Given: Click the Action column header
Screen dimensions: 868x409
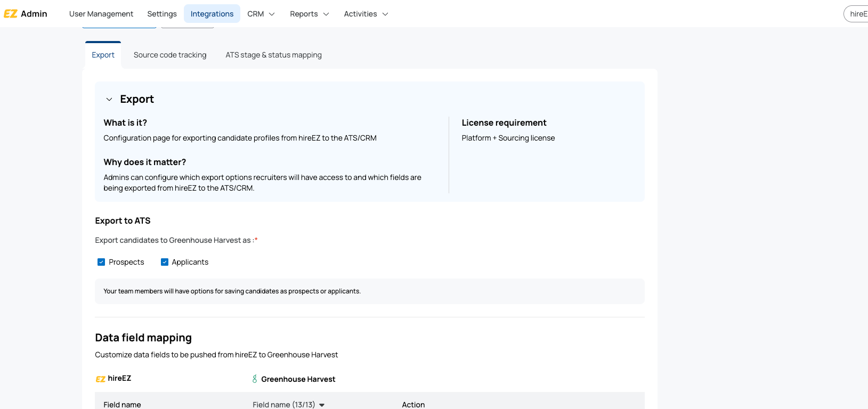Looking at the screenshot, I should click(413, 405).
